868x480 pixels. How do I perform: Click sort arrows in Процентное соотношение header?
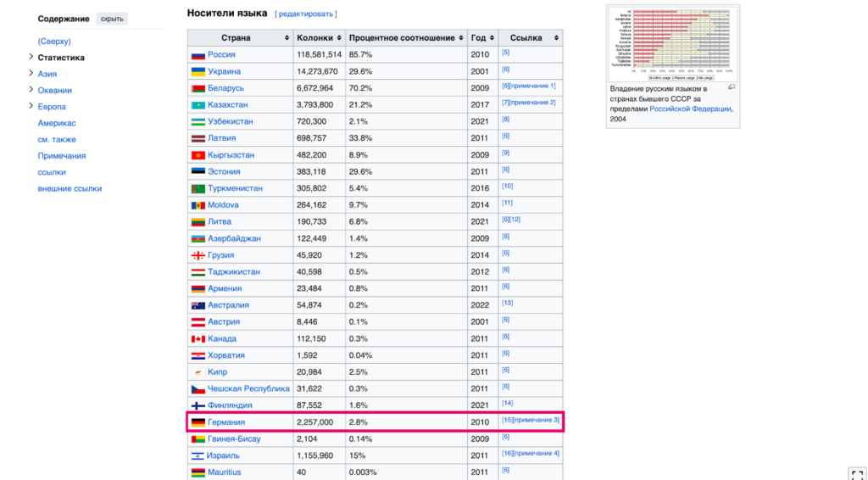461,38
